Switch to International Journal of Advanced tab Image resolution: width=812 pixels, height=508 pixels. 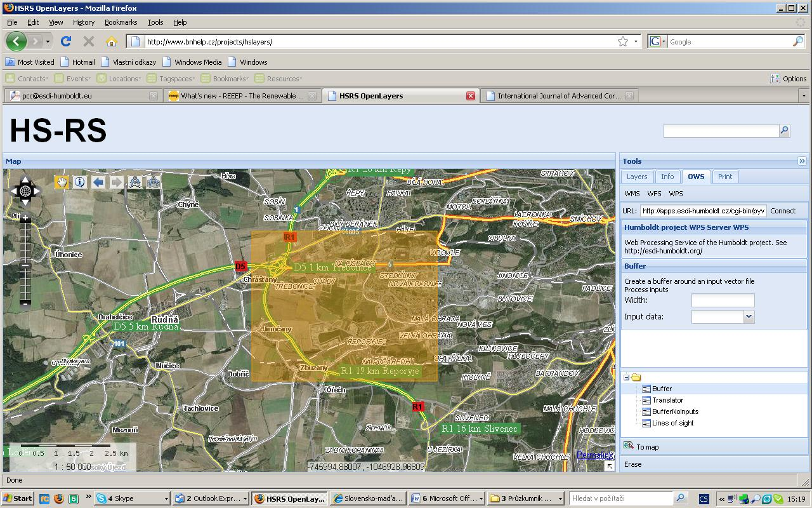(559, 96)
